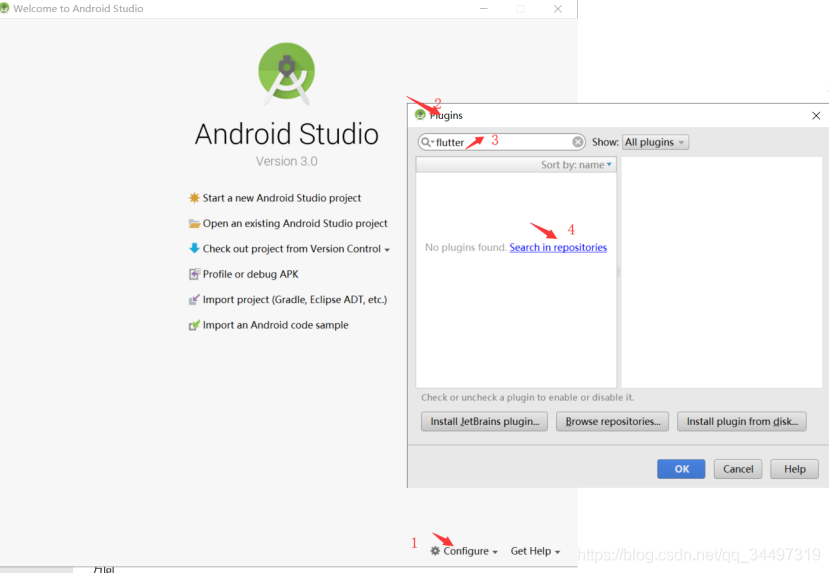The height and width of the screenshot is (573, 830).
Task: Click the 'No plugins found.' message
Action: (466, 247)
